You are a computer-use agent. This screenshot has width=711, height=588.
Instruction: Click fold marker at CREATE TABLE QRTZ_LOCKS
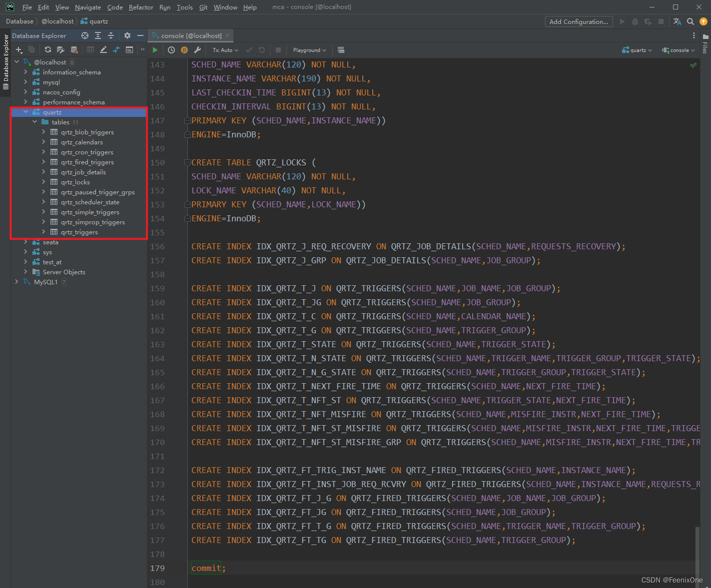click(x=187, y=162)
